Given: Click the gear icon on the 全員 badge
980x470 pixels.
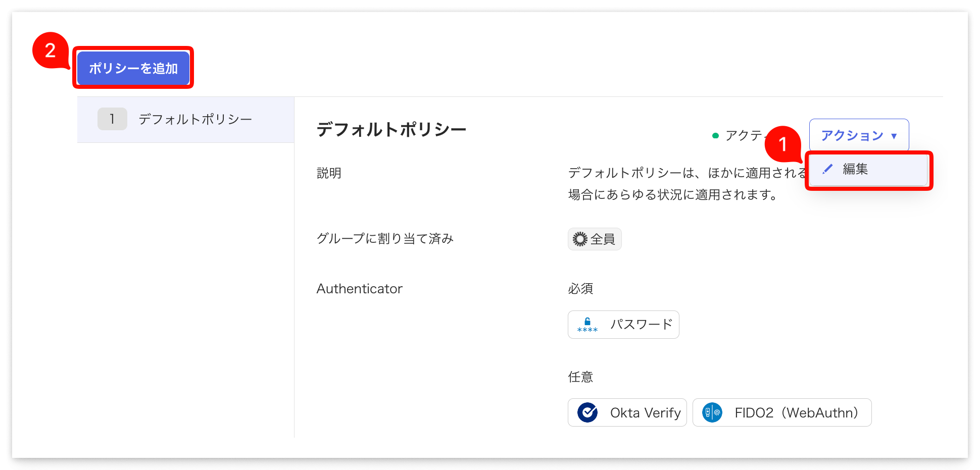Looking at the screenshot, I should pos(580,239).
